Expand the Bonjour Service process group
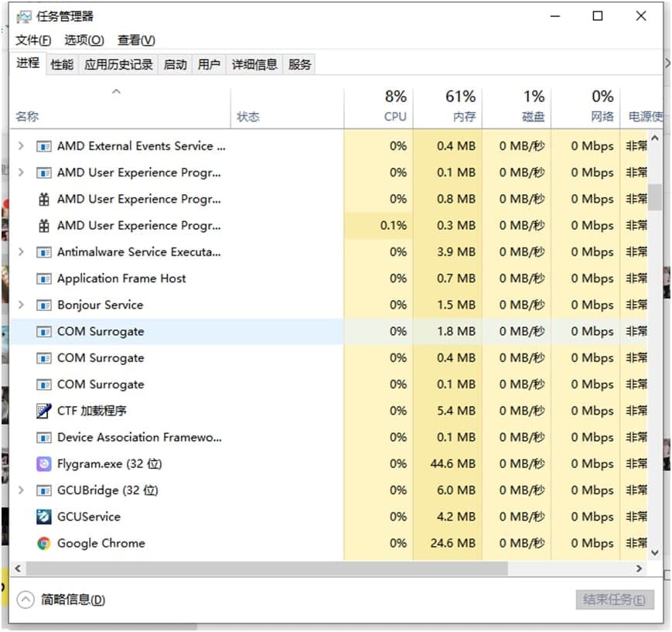672x632 pixels. pyautogui.click(x=21, y=305)
